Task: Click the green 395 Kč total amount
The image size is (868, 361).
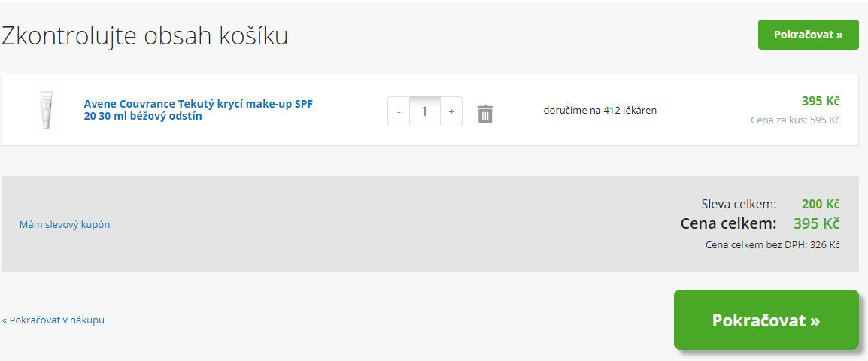Action: (x=816, y=223)
